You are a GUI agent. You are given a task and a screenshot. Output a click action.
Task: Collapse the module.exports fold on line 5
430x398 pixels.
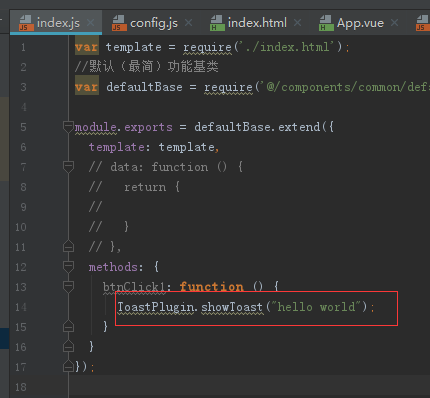pos(68,127)
